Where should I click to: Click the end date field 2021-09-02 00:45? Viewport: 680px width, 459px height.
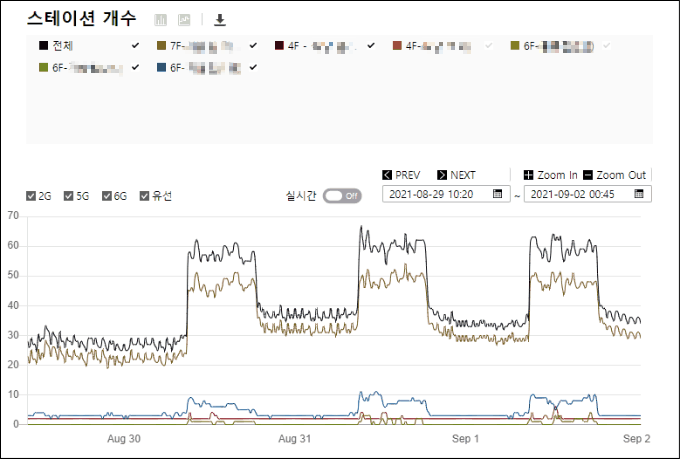point(588,194)
